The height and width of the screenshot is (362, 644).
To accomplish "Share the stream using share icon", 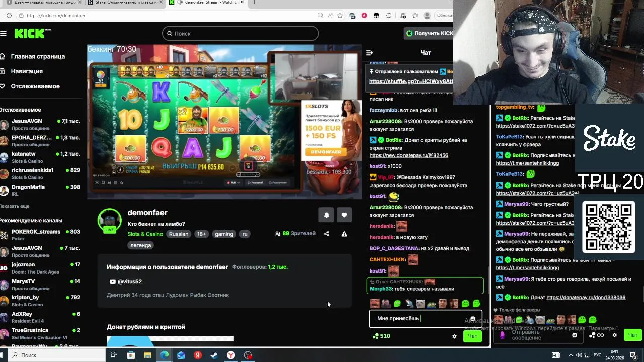I will point(327,234).
